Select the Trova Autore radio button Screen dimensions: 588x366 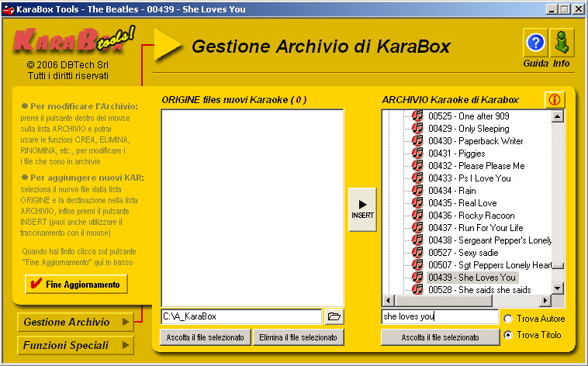coord(508,319)
